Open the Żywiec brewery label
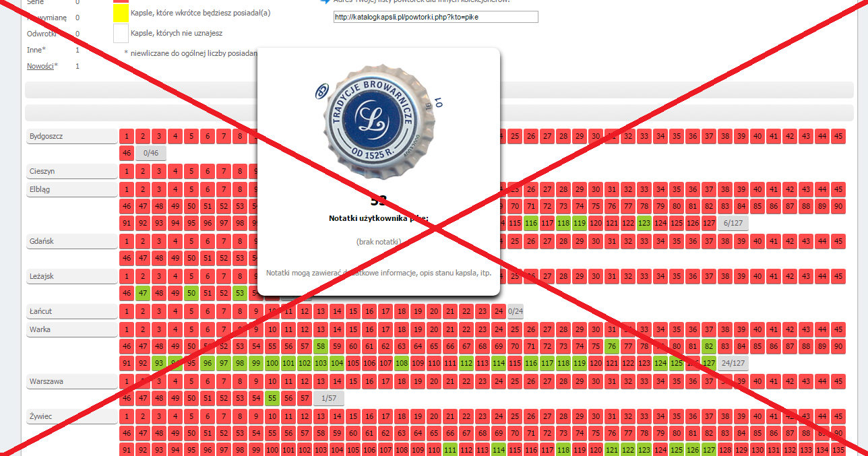This screenshot has width=868, height=456. [72, 417]
